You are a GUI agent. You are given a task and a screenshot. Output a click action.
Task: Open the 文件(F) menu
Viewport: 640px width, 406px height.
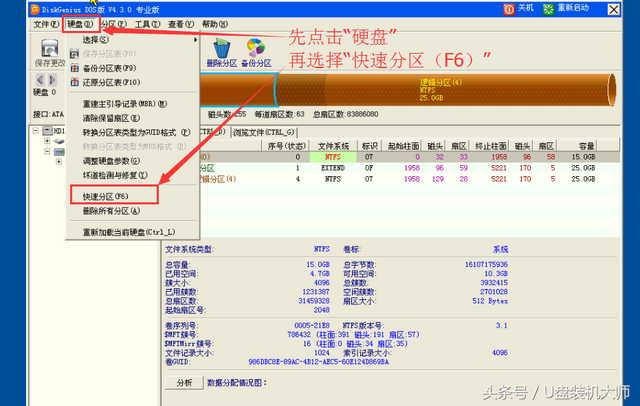pos(46,24)
